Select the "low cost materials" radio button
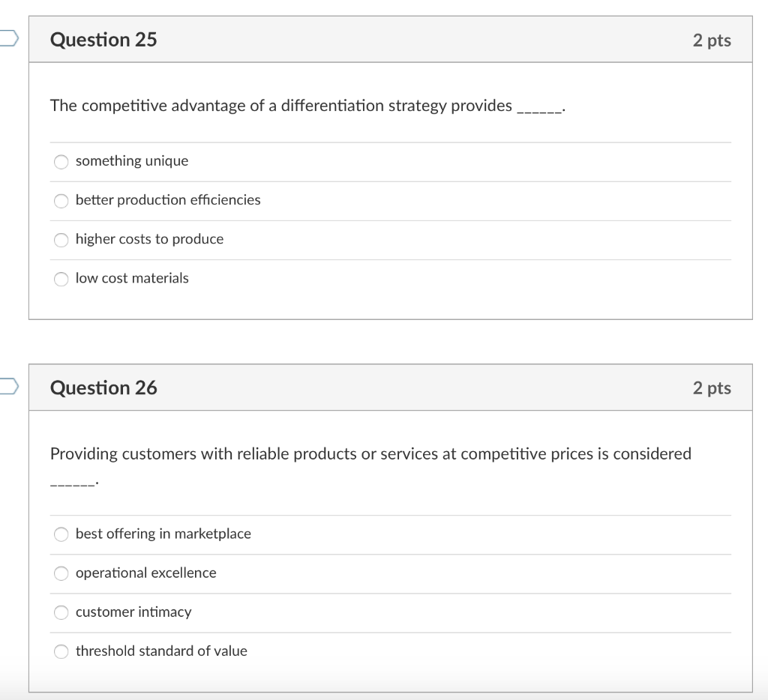Image resolution: width=768 pixels, height=700 pixels. [x=61, y=279]
